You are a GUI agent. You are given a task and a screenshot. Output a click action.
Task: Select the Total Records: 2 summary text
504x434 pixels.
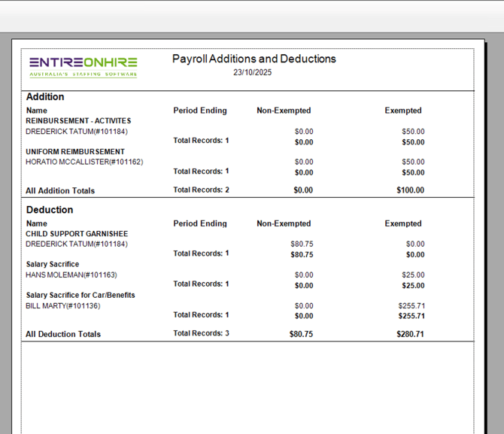pyautogui.click(x=201, y=190)
